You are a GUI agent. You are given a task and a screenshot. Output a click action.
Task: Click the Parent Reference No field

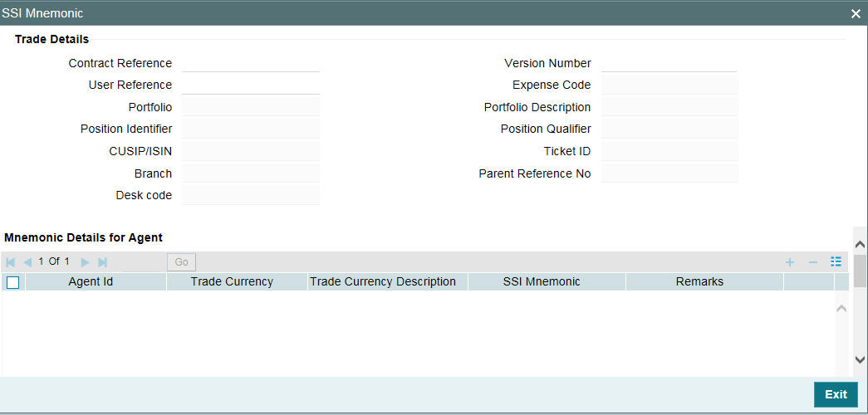(x=669, y=173)
